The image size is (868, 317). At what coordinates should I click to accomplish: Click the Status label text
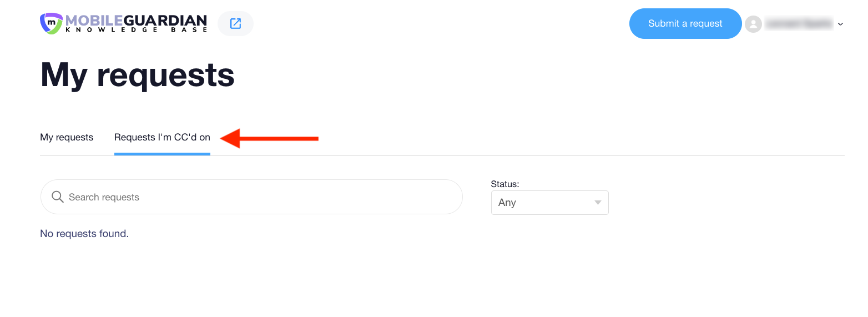pos(505,184)
